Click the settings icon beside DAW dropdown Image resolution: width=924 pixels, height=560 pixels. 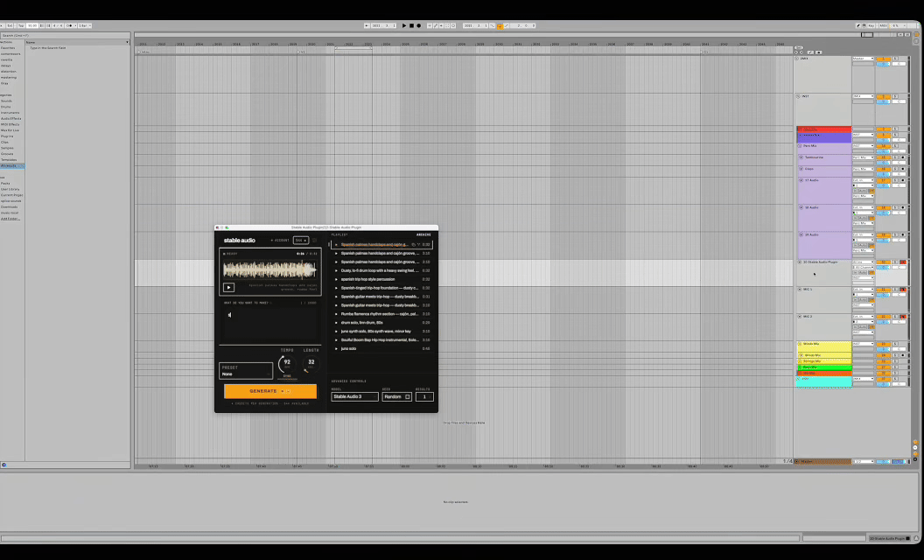[314, 241]
